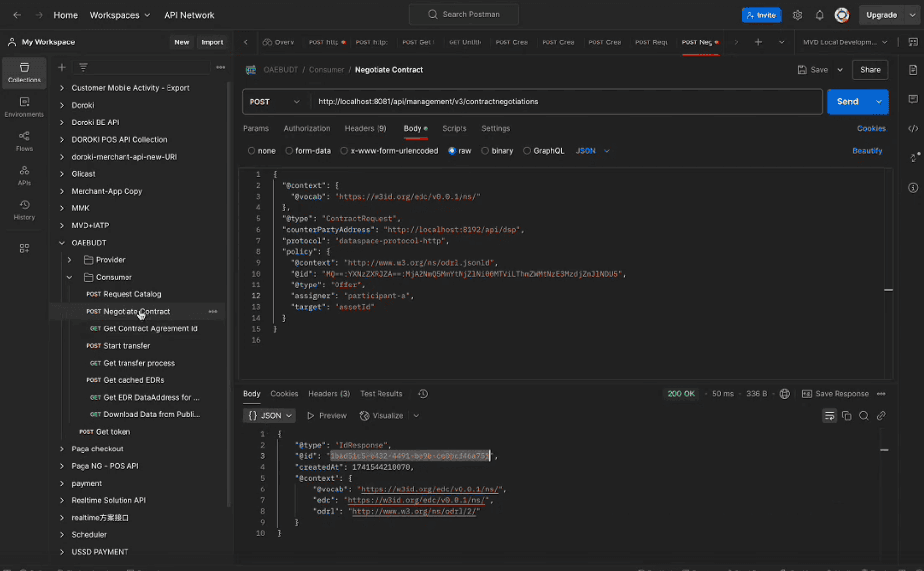Expand the MVD+IATP collection
The width and height of the screenshot is (924, 571).
click(62, 225)
